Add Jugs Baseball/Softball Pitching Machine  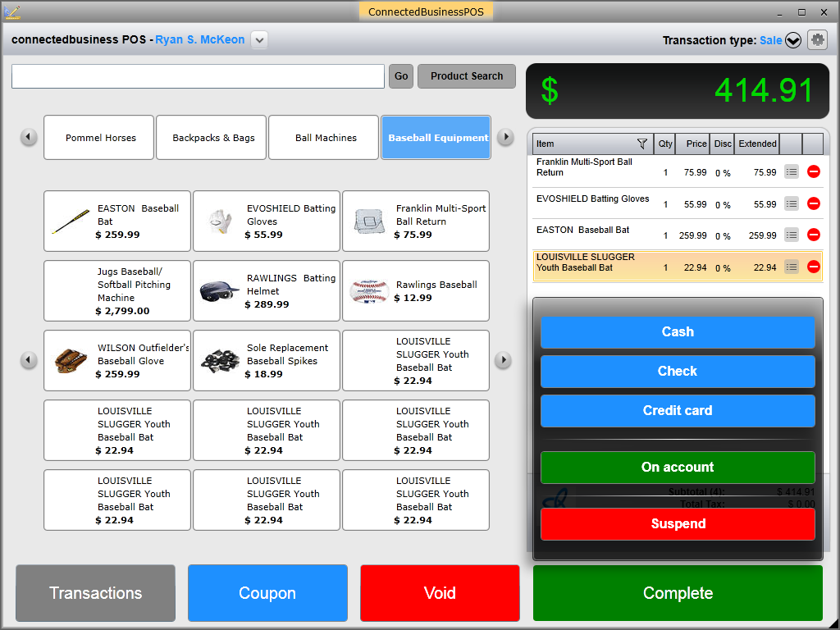(x=117, y=291)
